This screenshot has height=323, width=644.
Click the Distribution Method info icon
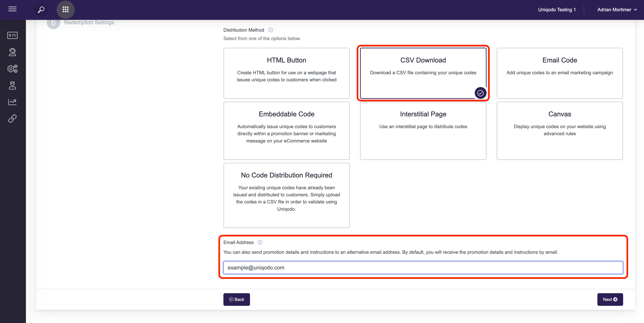pos(271,30)
